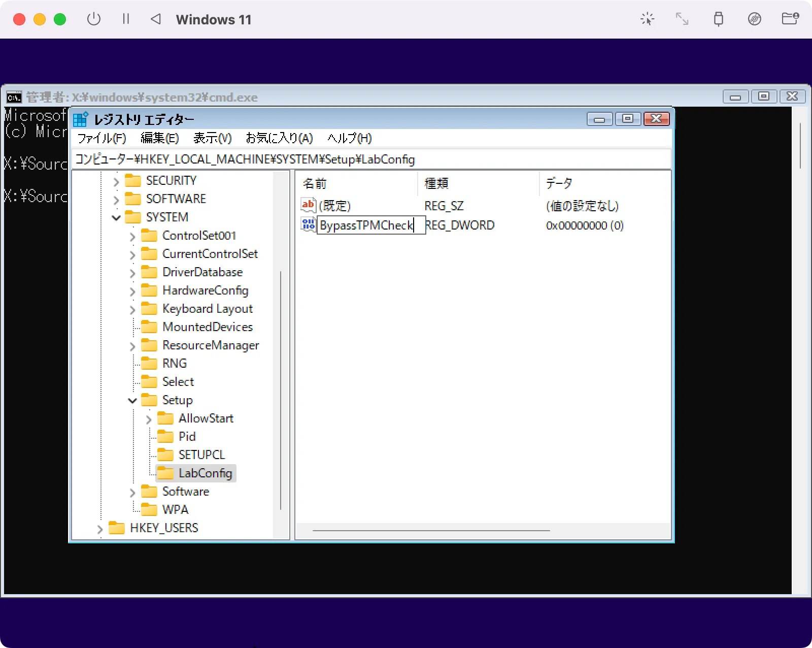The image size is (812, 648).
Task: Open the shared folder icon in VM toolbar
Action: coord(790,19)
